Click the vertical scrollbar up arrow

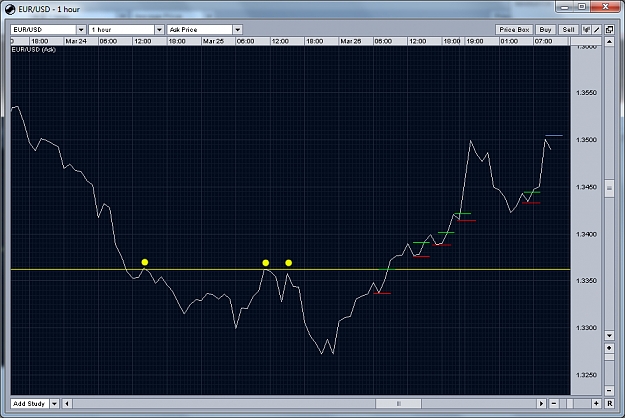pos(609,41)
